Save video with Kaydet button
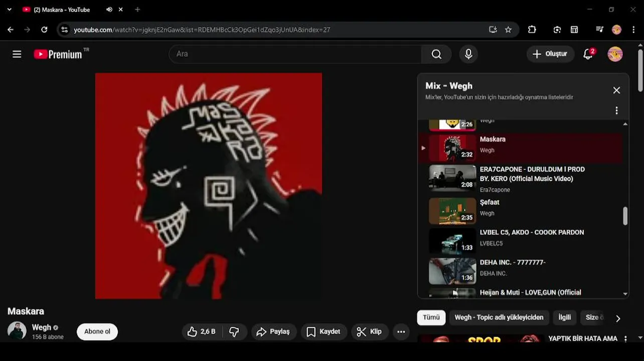644x361 pixels. [x=324, y=331]
